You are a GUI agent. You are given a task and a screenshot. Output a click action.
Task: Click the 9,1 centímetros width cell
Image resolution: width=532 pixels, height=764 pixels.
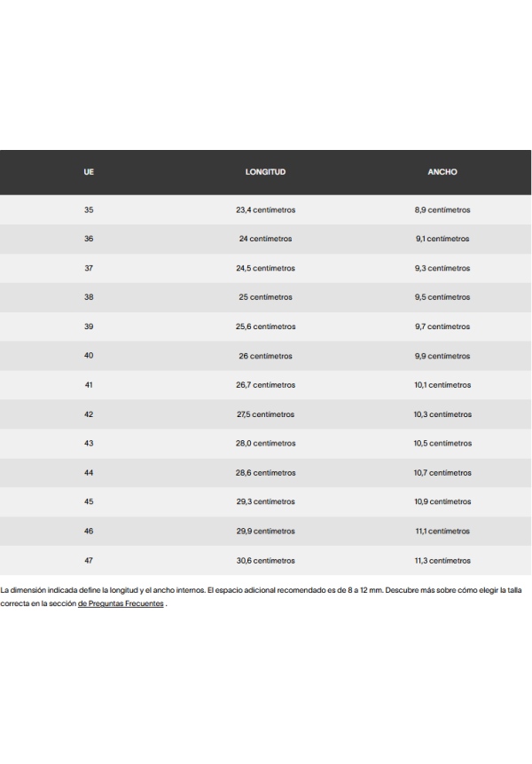pyautogui.click(x=442, y=239)
